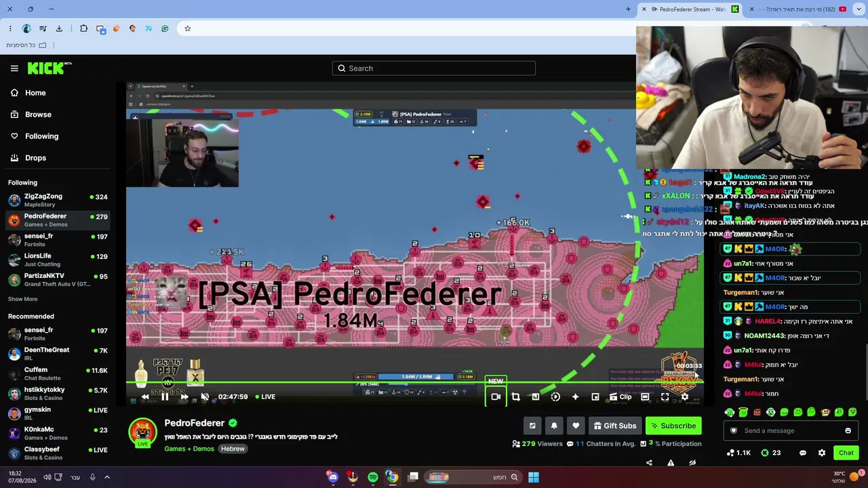Click the 1.1K channel points counter
Screen dimensions: 868x488
pyautogui.click(x=738, y=453)
